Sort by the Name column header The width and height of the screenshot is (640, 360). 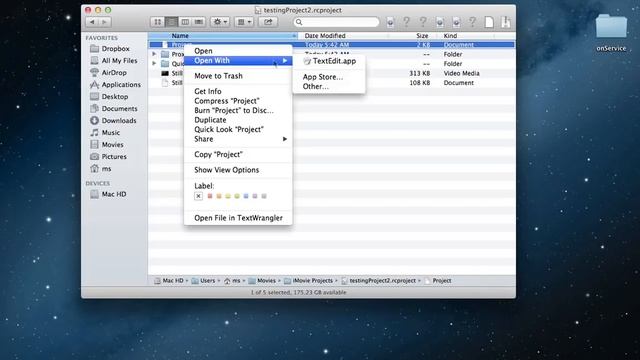click(x=223, y=36)
